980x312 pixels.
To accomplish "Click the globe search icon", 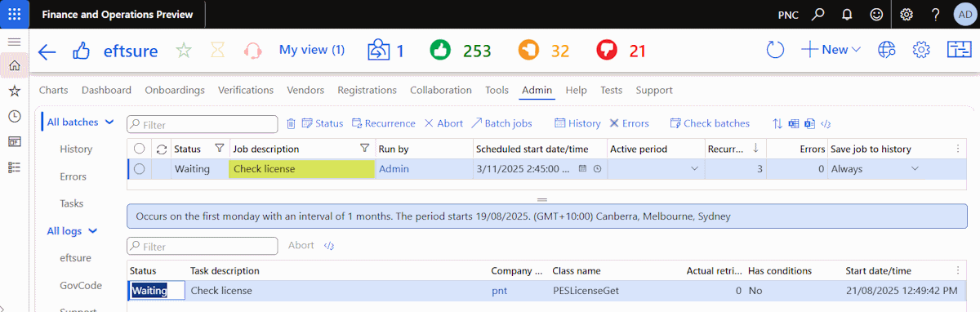I will 887,51.
